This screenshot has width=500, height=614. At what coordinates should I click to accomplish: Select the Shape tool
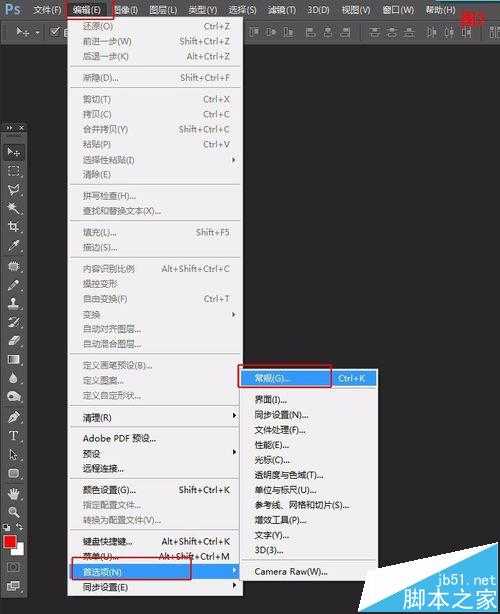coord(14,473)
